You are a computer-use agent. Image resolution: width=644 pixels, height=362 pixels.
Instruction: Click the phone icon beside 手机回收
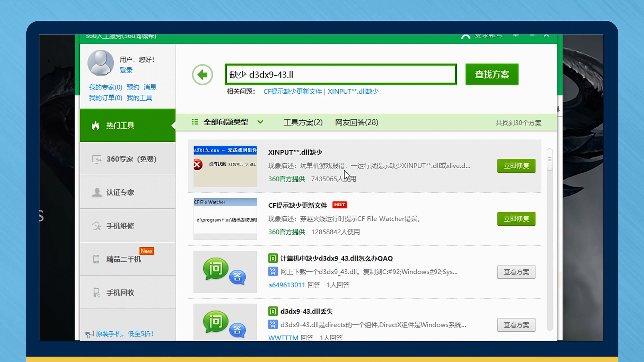point(96,293)
